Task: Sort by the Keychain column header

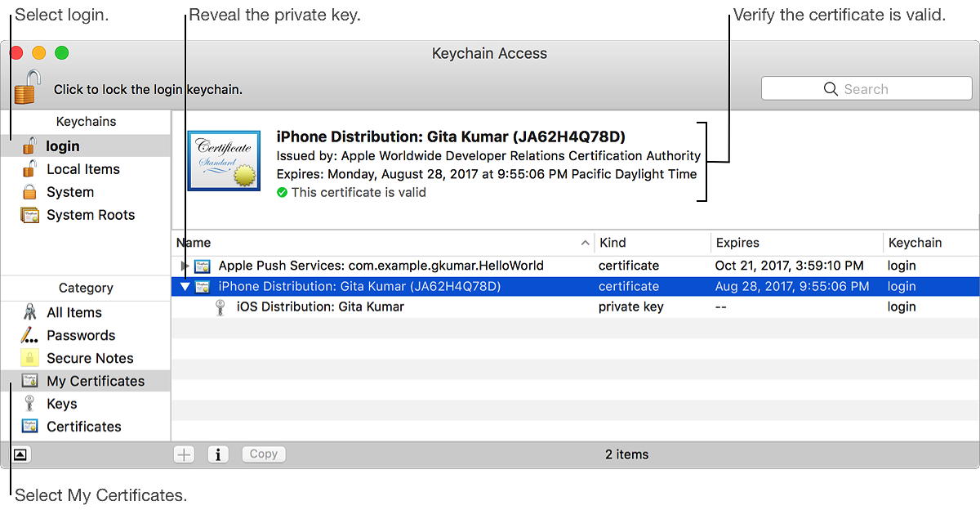Action: point(931,243)
